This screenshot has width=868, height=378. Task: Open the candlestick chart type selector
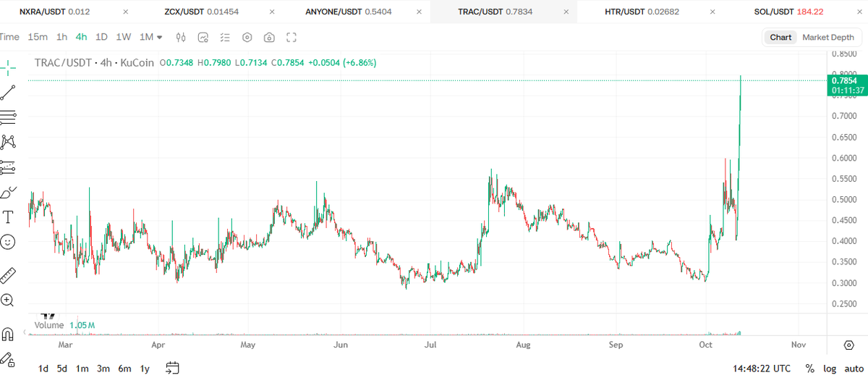[182, 37]
